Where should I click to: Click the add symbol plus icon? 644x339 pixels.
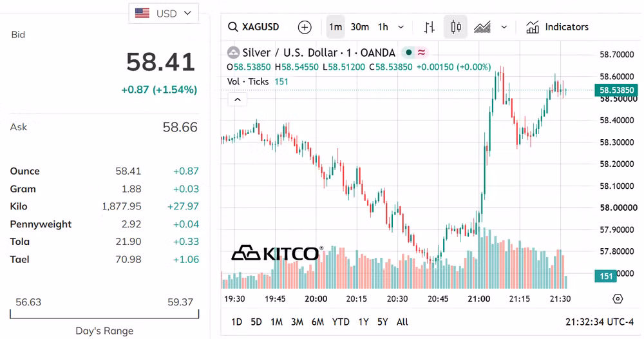(x=305, y=28)
